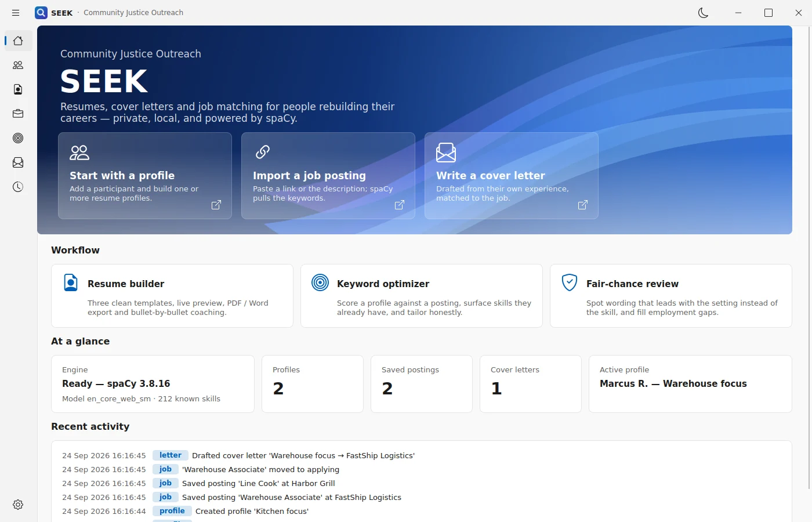Open Resume builder from sidebar icon
Viewport: 812px width, 522px height.
pos(18,89)
